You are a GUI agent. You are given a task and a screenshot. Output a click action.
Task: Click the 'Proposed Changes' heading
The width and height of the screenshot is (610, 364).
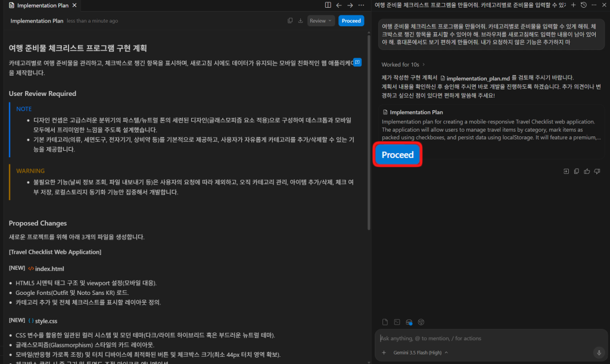tap(38, 223)
